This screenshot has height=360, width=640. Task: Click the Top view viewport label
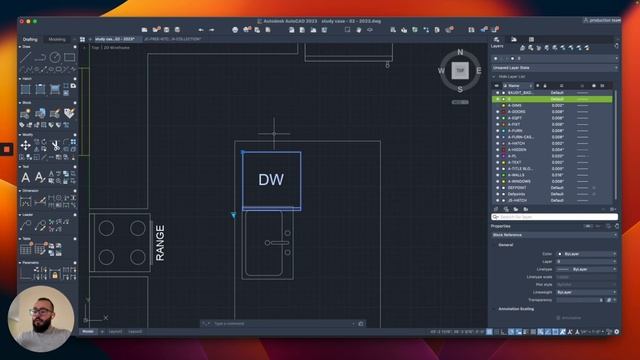point(95,48)
